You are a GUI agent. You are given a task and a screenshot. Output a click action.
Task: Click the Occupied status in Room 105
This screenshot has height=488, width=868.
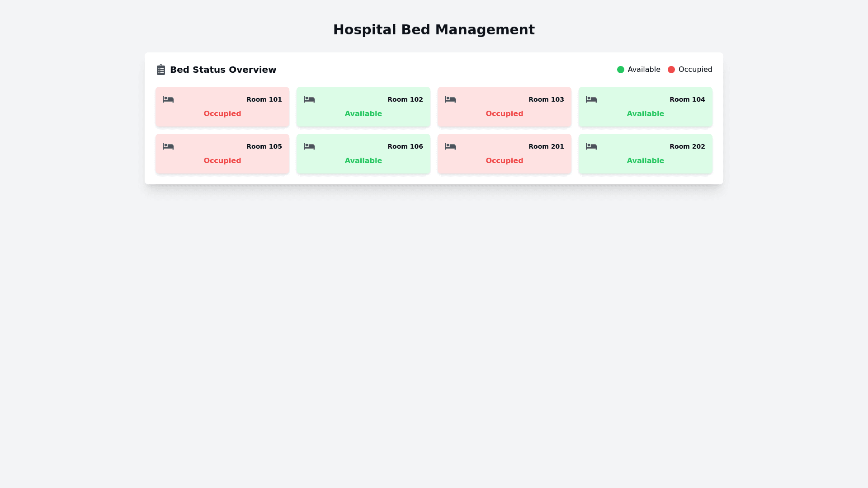(x=222, y=161)
